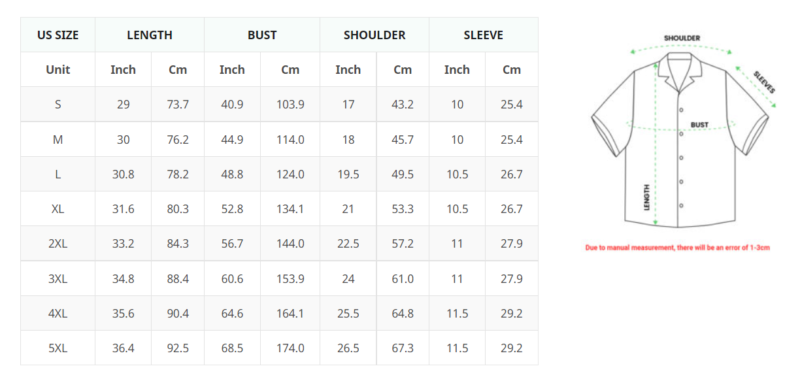Click the BUST label on the shirt

(699, 124)
